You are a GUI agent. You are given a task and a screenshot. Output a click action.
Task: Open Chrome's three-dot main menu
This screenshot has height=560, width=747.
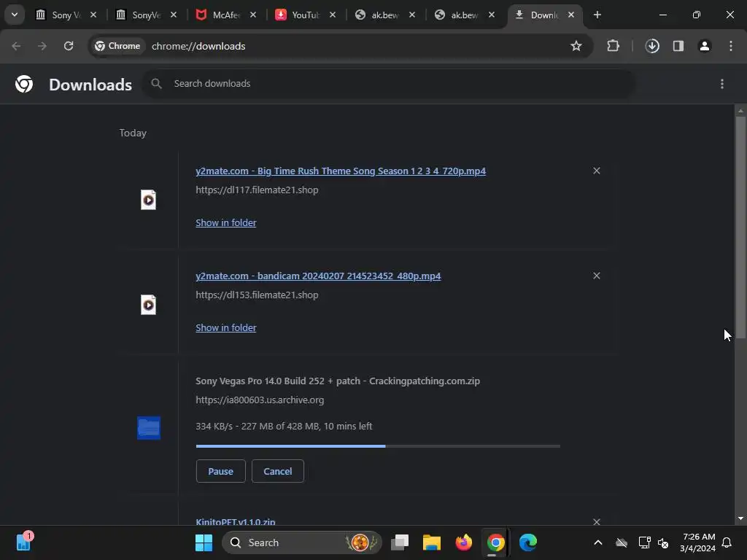click(731, 46)
